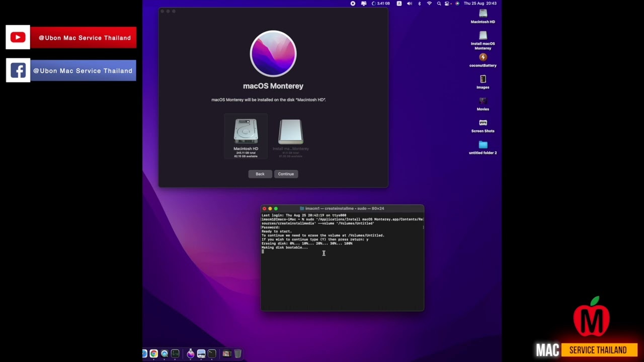The width and height of the screenshot is (644, 362).
Task: Click the Back button in the installer
Action: pos(260,174)
